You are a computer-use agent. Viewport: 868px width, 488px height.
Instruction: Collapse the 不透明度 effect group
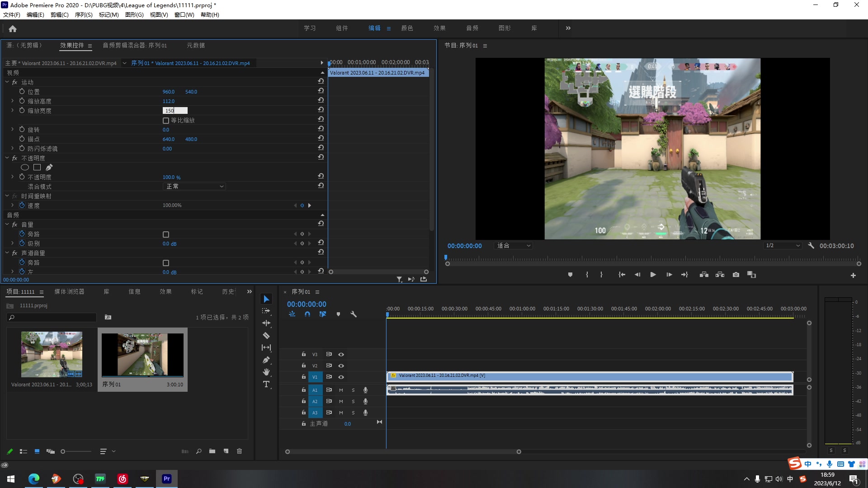pos(7,158)
